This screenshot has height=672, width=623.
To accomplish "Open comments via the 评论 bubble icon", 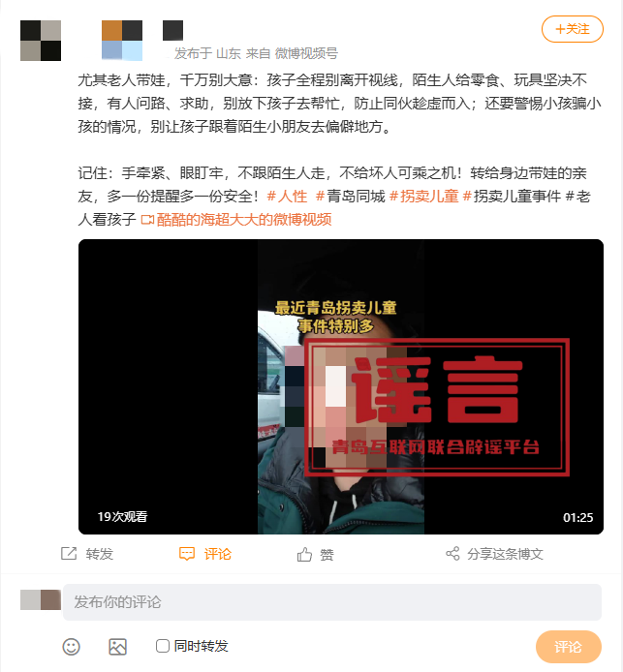I will [187, 554].
